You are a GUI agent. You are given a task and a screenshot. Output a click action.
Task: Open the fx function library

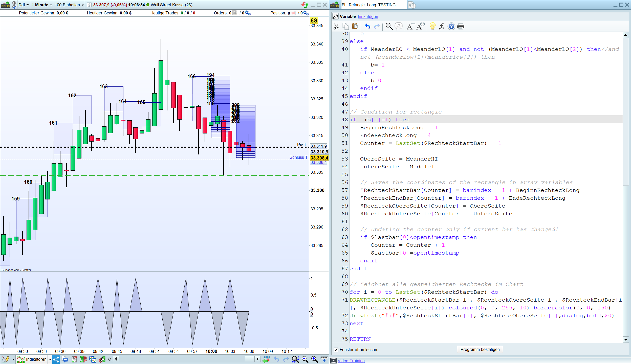(x=442, y=26)
